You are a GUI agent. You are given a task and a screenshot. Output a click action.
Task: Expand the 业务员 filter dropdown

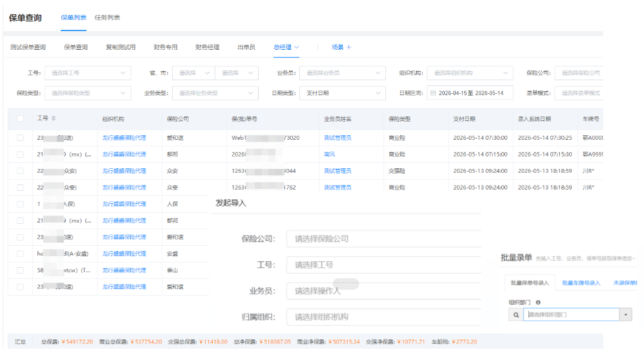[343, 72]
